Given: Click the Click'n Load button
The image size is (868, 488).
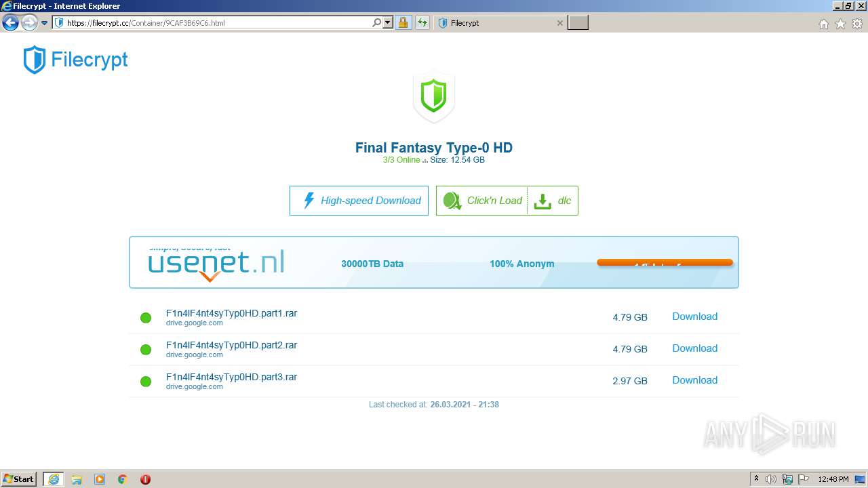Looking at the screenshot, I should point(482,201).
